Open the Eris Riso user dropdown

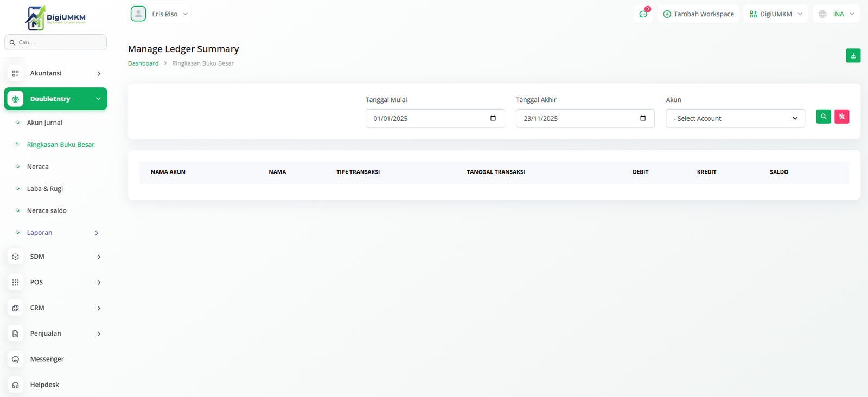[159, 14]
